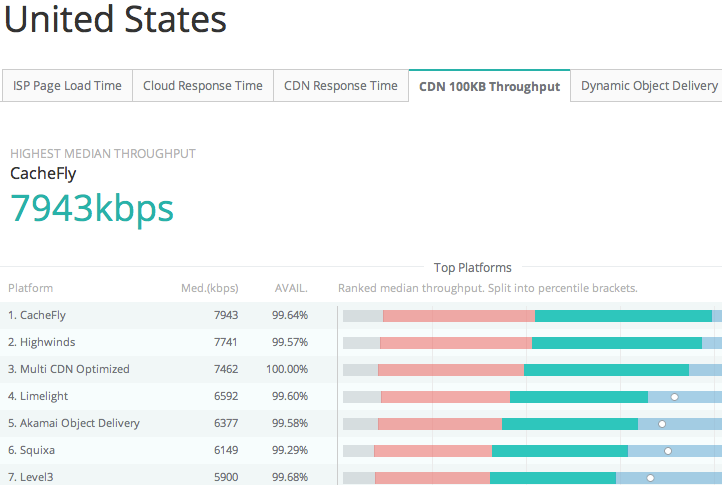722x485 pixels.
Task: Click the 99.64% availability value
Action: pos(290,316)
